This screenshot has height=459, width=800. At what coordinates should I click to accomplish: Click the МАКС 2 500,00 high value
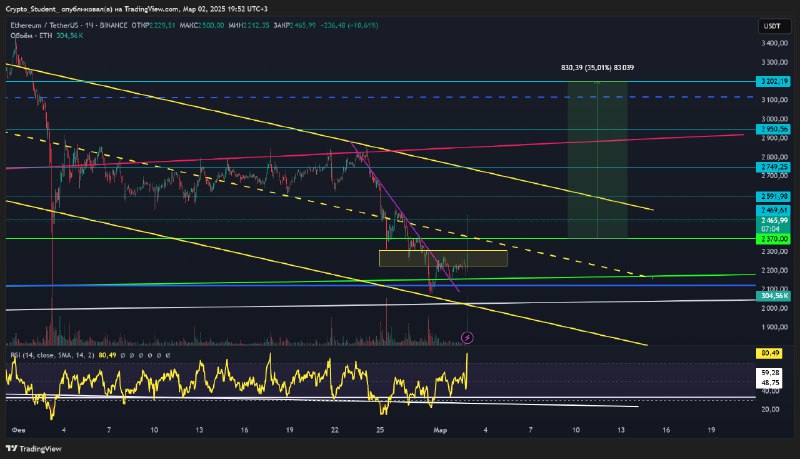pos(202,25)
